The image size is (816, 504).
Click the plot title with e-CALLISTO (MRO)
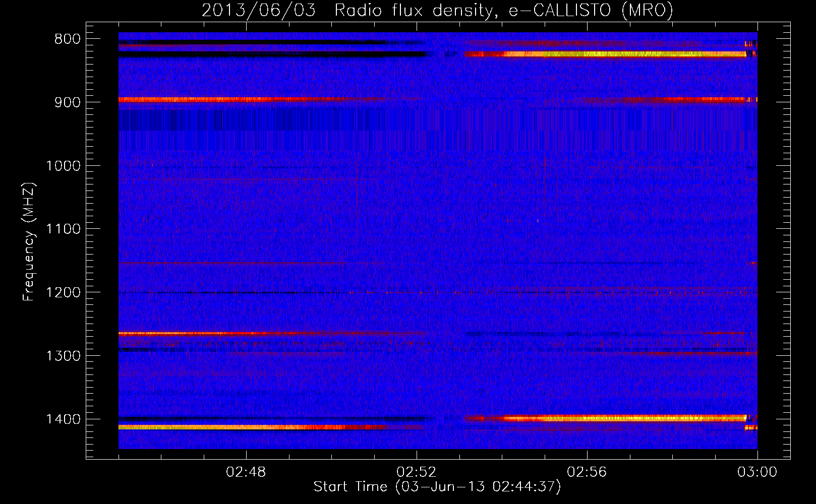(x=437, y=10)
